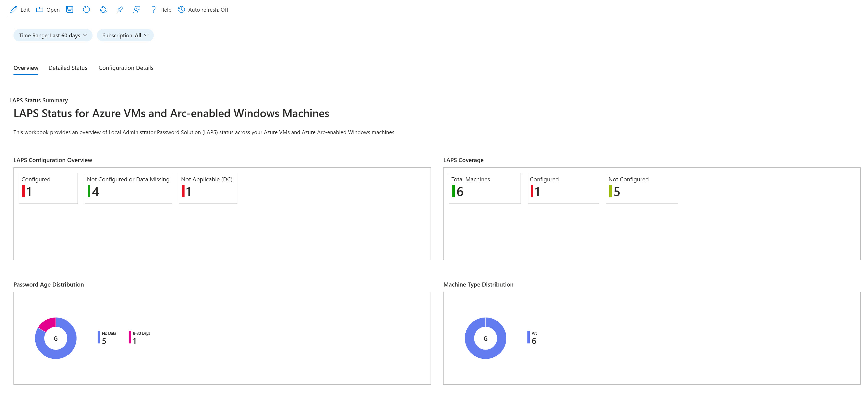868x394 pixels.
Task: Expand the Time Range dropdown
Action: tap(53, 35)
